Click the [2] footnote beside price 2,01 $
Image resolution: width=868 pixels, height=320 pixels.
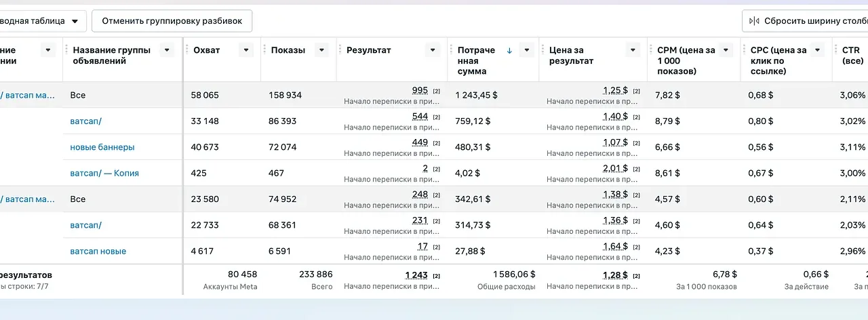(637, 169)
